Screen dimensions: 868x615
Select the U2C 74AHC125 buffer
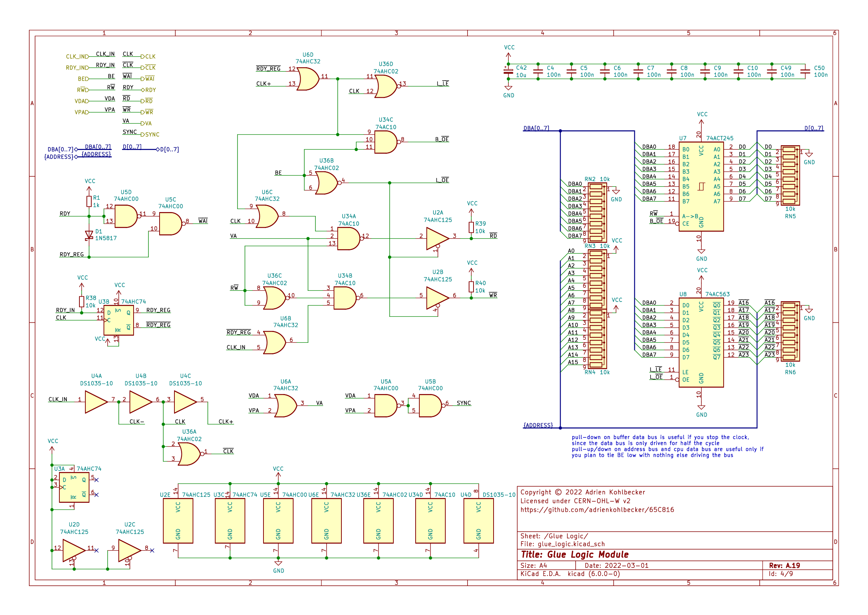[x=130, y=551]
